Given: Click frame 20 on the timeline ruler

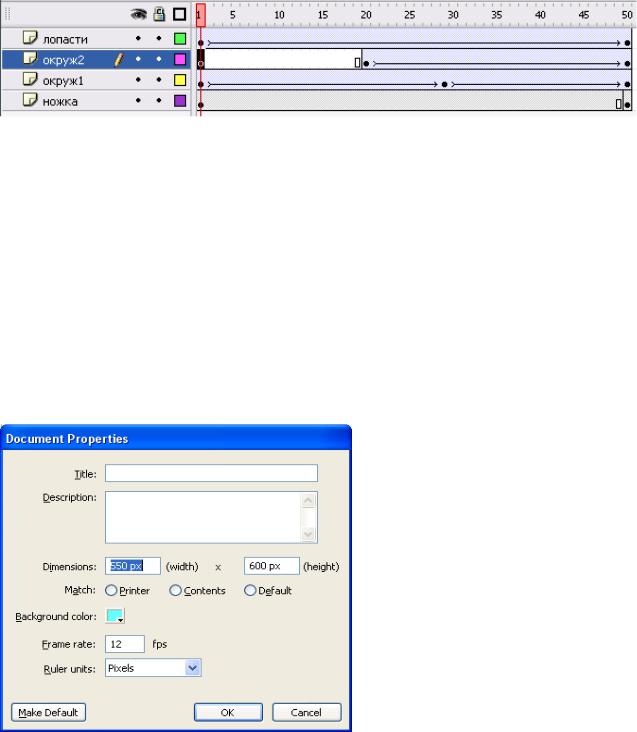Looking at the screenshot, I should [366, 15].
